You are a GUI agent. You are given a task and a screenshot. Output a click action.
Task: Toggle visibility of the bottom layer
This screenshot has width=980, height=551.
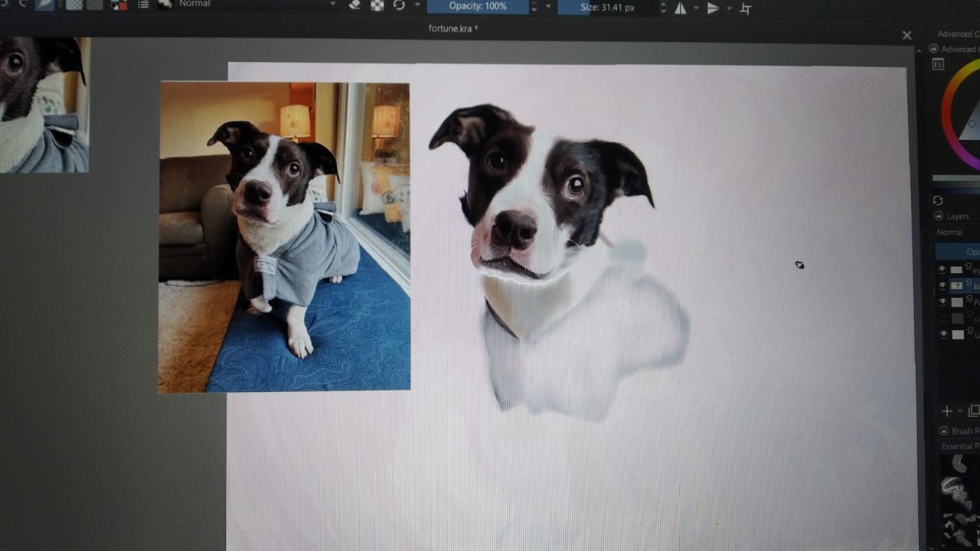tap(942, 334)
